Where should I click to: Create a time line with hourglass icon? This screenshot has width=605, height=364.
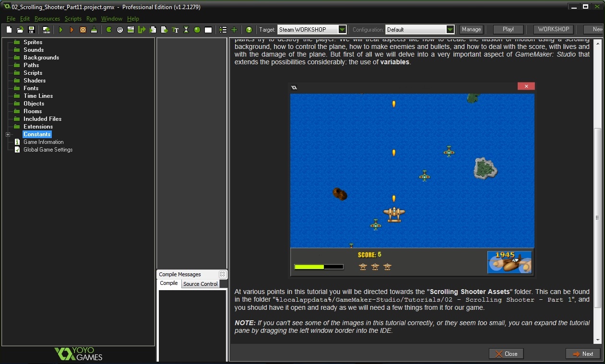(186, 30)
